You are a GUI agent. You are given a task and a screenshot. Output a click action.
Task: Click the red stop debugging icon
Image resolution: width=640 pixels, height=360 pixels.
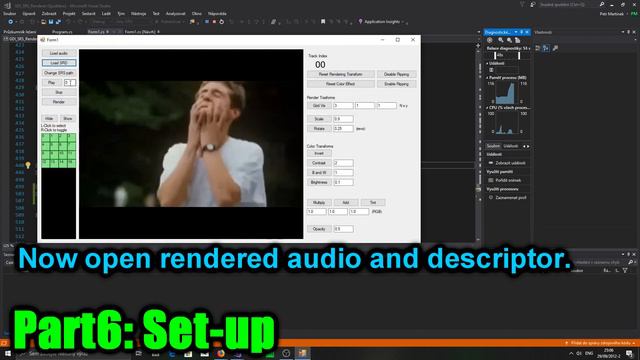point(214,22)
